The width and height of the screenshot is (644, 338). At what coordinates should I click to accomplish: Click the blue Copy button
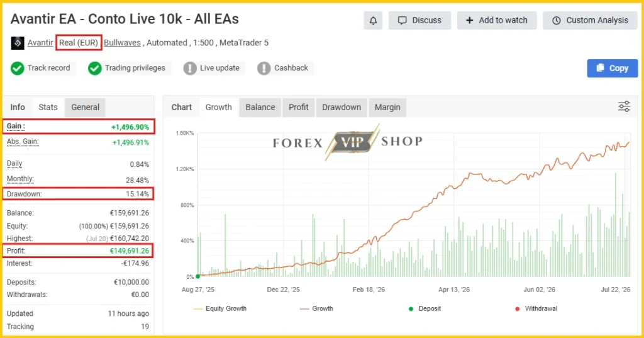[613, 68]
